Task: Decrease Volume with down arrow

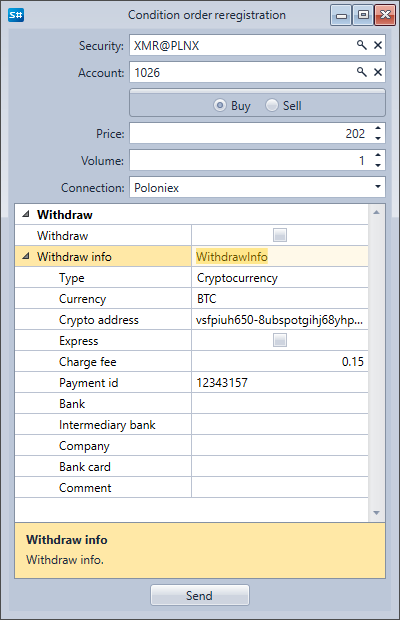Action: (378, 165)
